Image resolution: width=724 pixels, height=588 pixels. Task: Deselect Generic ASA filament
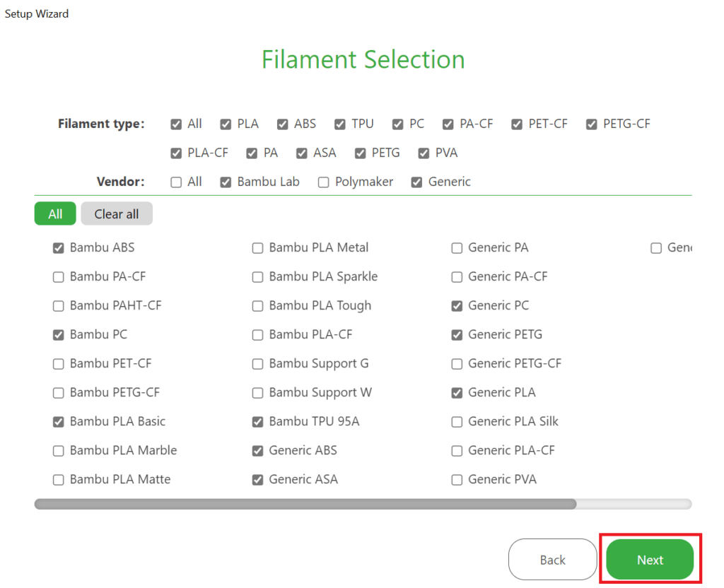[257, 480]
